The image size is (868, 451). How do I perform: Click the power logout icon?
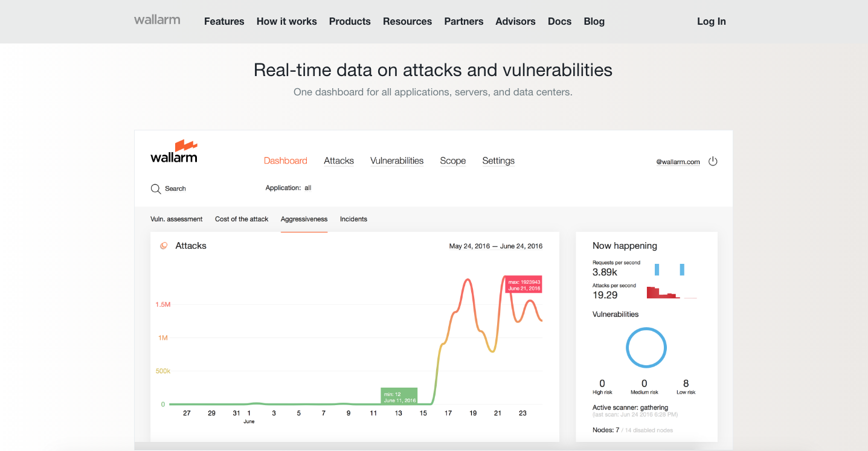tap(713, 161)
